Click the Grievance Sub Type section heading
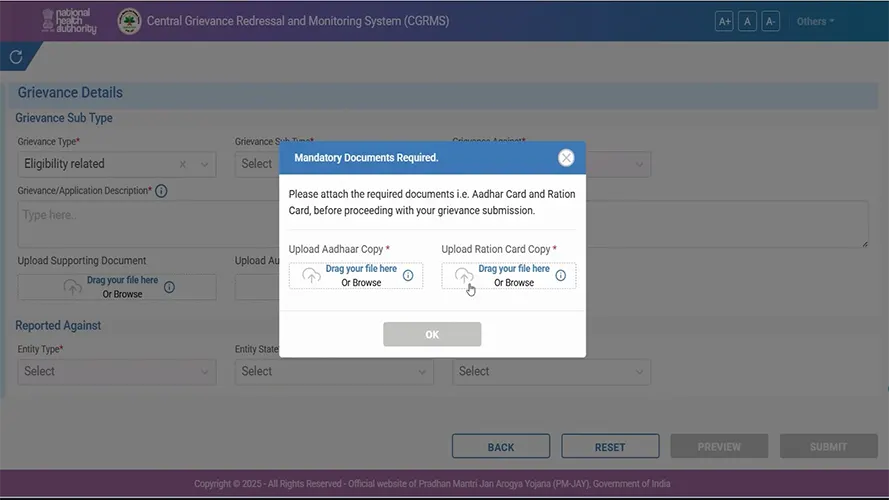Viewport: 889px width, 500px height. [x=64, y=118]
